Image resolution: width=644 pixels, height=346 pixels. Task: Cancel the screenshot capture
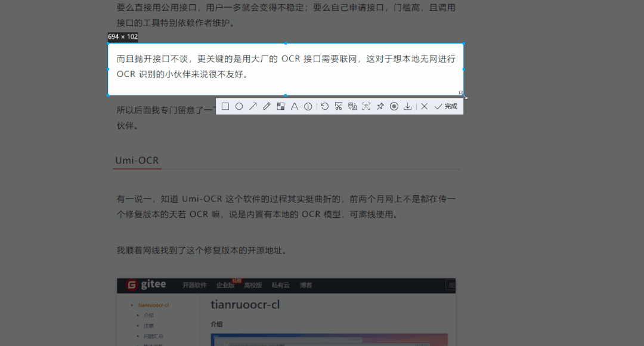pos(425,106)
